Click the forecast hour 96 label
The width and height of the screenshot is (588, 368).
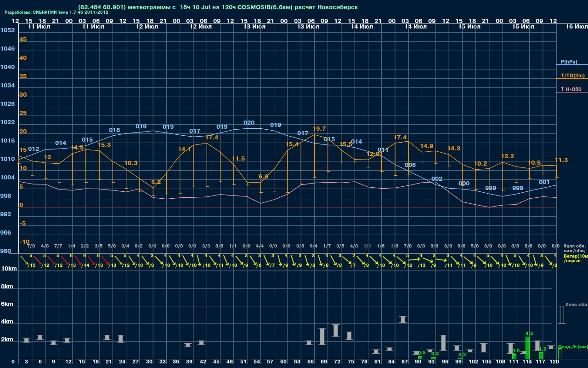coord(445,362)
